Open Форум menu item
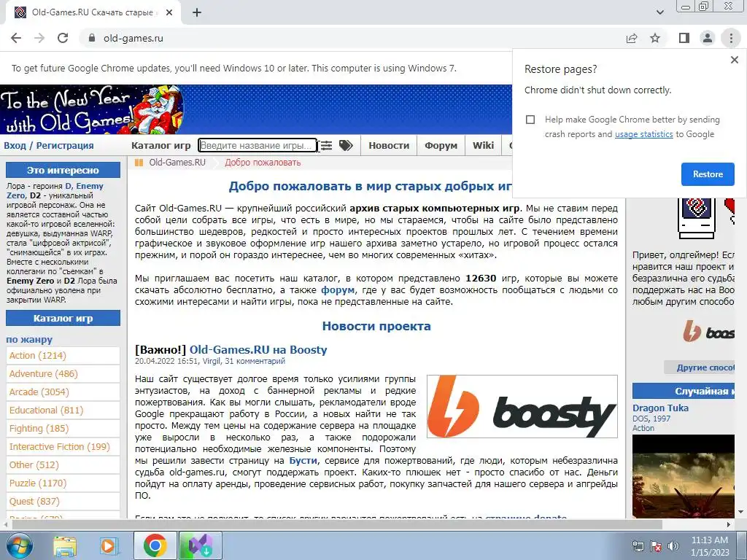Image resolution: width=747 pixels, height=560 pixels. click(441, 146)
